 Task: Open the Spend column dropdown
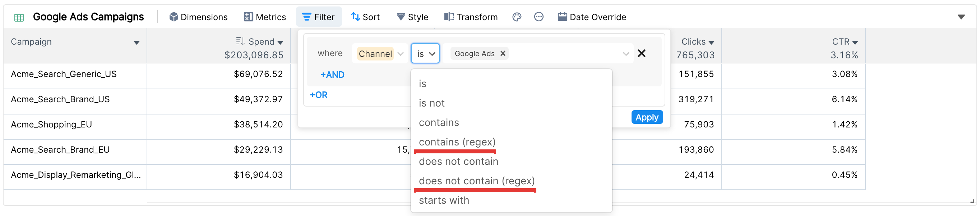coord(280,43)
